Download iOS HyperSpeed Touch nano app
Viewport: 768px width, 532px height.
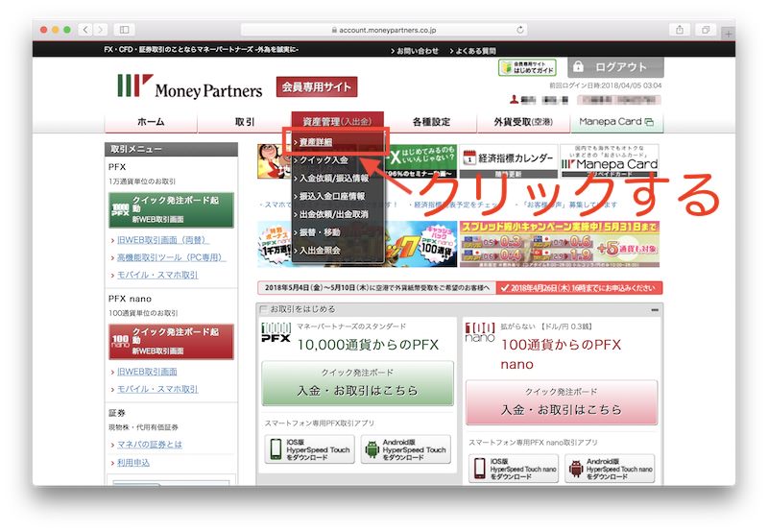pos(514,469)
